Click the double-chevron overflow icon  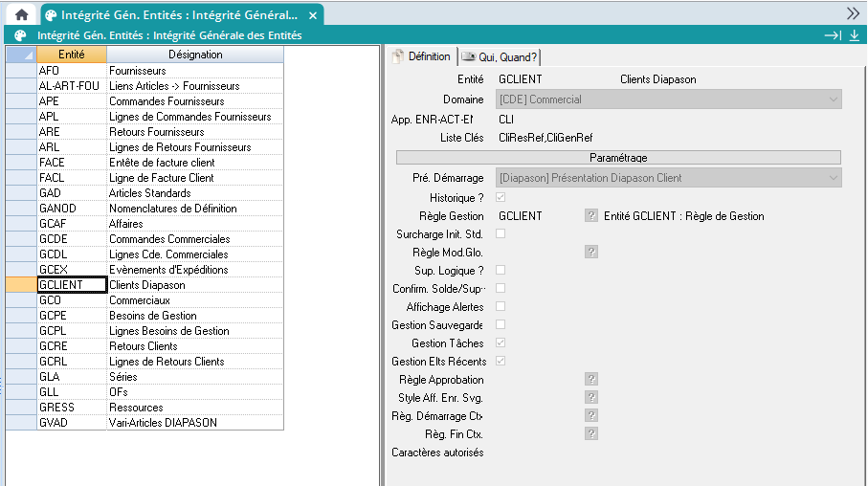point(853,13)
